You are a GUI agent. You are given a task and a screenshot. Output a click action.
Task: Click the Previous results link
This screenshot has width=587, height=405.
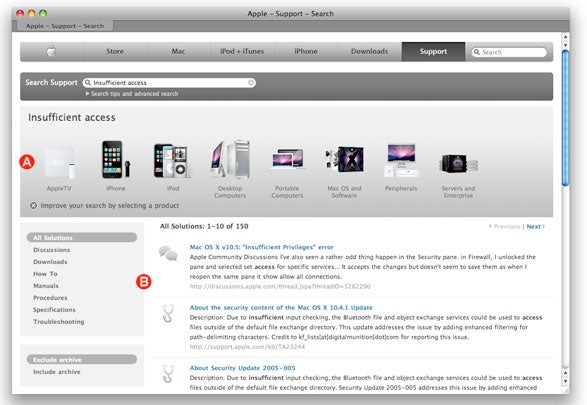pyautogui.click(x=505, y=226)
